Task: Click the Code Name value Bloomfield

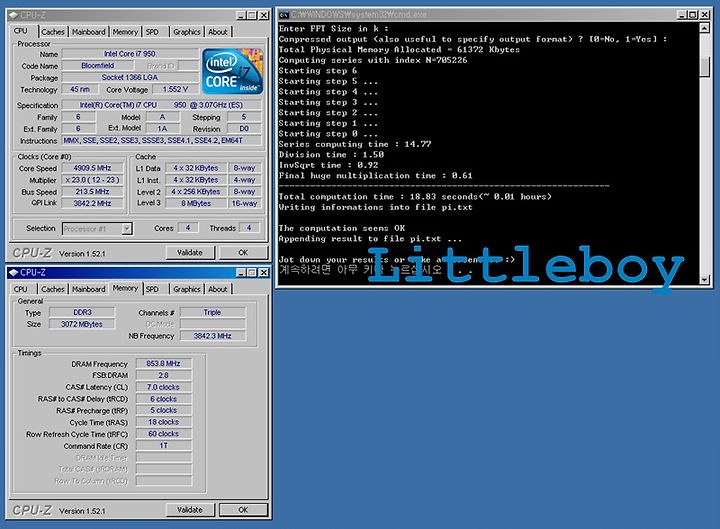Action: [98, 66]
